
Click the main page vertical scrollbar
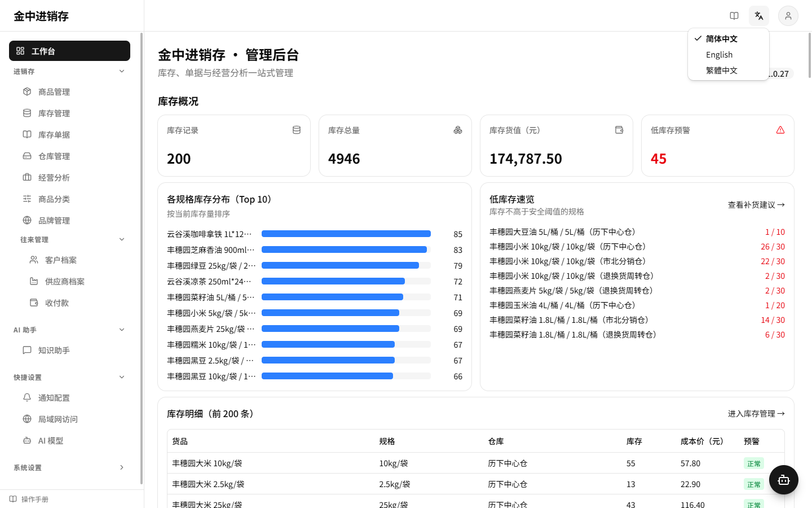[x=810, y=55]
